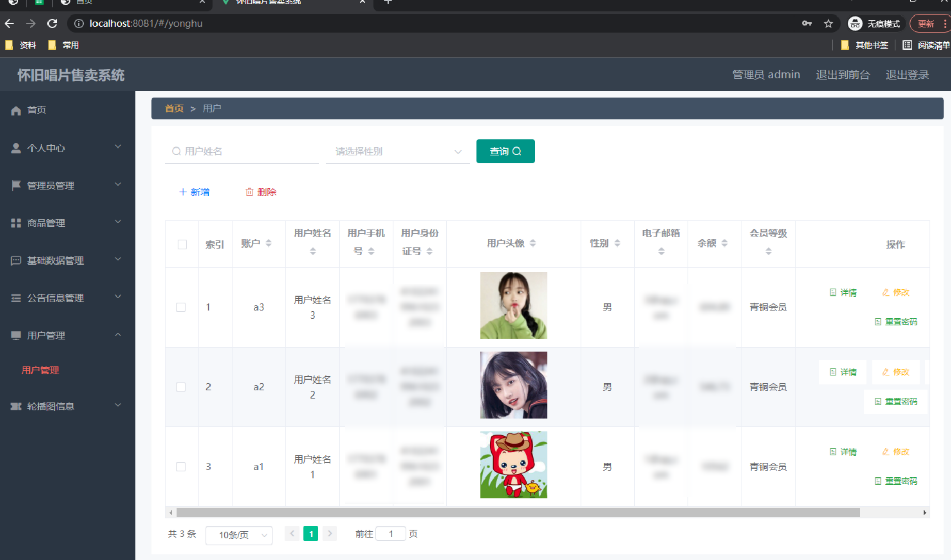
Task: Expand the 管理员管理 sidebar menu
Action: click(x=118, y=185)
